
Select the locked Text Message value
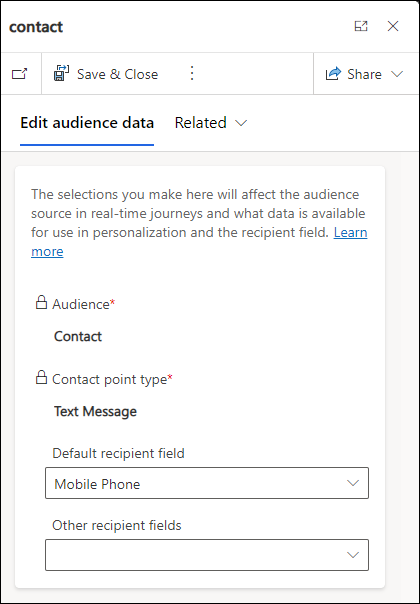click(x=96, y=411)
